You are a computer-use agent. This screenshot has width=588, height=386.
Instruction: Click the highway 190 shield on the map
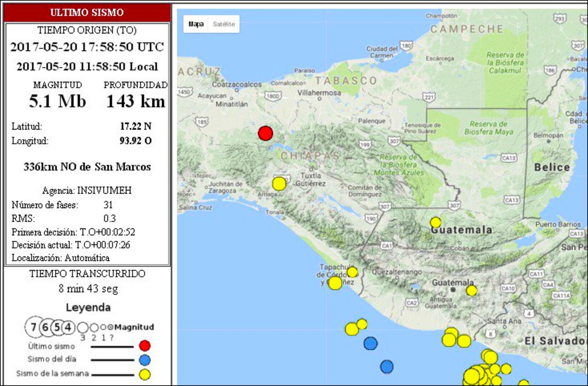coord(371,219)
